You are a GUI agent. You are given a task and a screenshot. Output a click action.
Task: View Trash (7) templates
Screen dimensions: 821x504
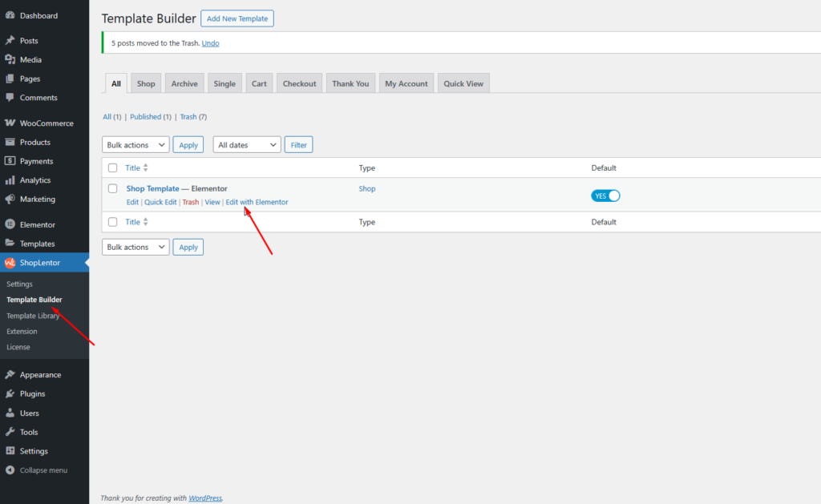(193, 117)
